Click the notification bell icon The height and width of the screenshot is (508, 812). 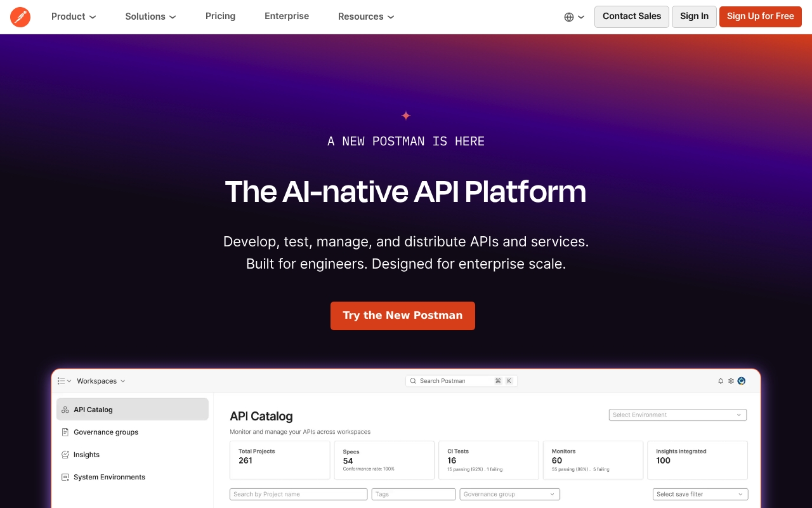(721, 381)
